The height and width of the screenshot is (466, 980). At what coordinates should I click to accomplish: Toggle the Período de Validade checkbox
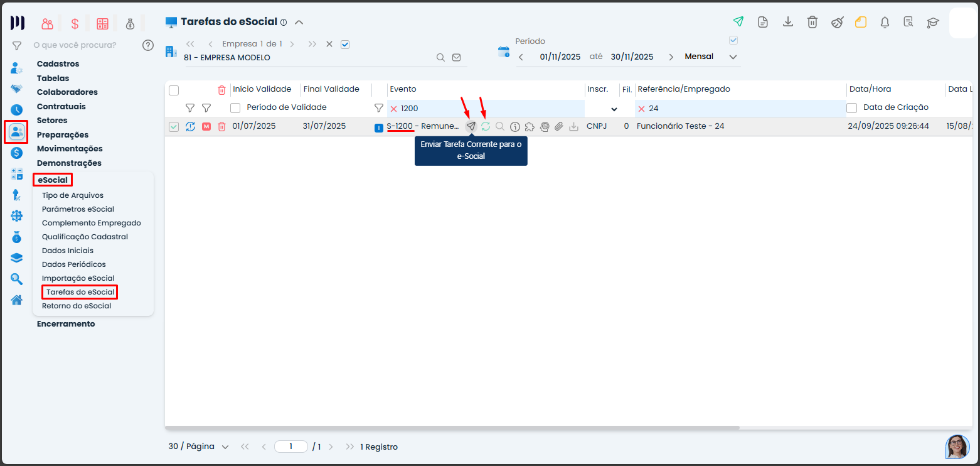click(x=235, y=108)
